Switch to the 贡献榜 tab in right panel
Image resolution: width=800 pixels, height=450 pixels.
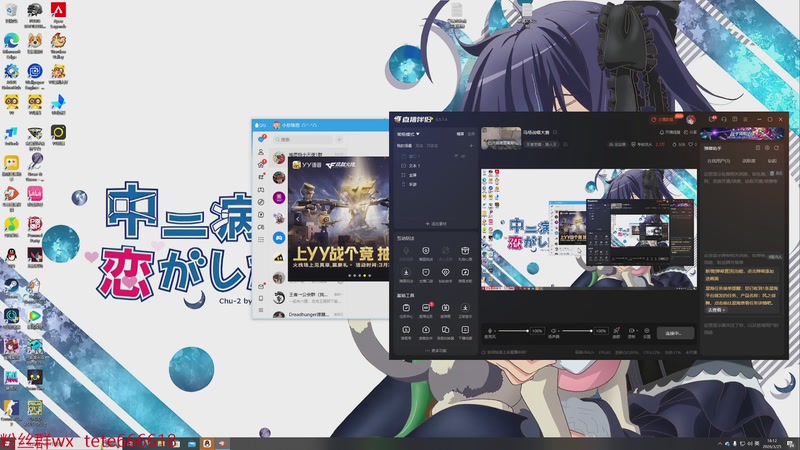click(748, 161)
